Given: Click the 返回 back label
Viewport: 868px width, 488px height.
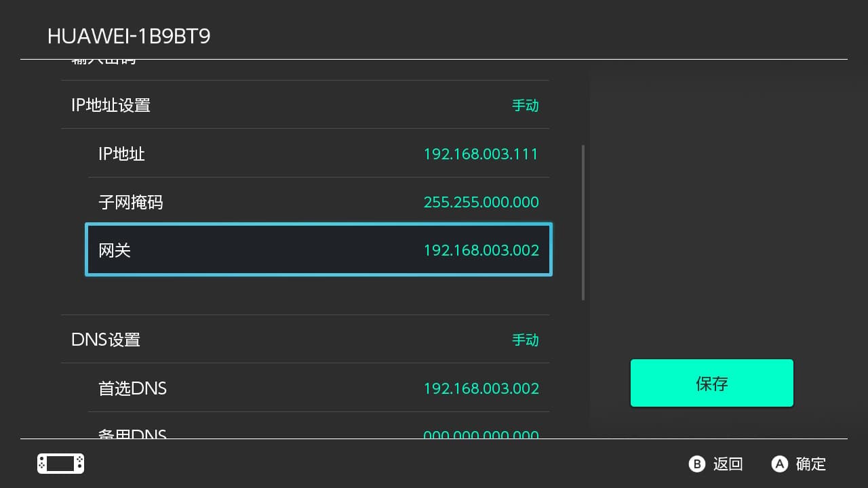Looking at the screenshot, I should click(728, 464).
